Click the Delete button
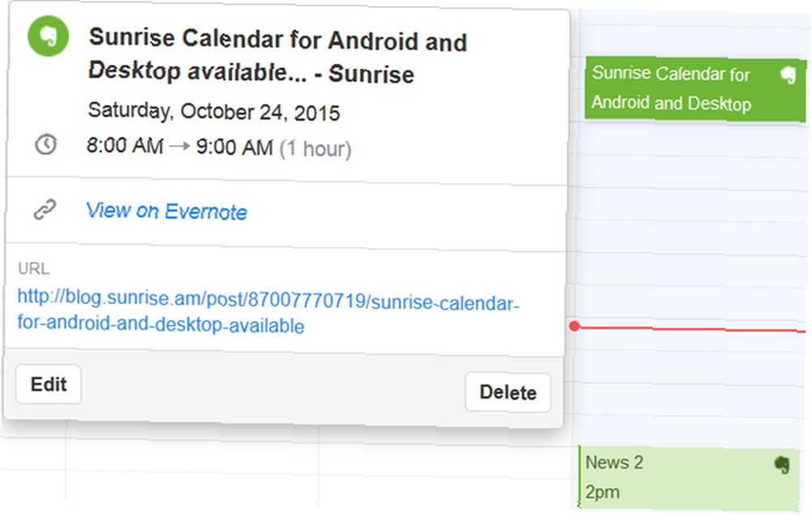Viewport: 812px width, 516px height. pyautogui.click(x=508, y=392)
